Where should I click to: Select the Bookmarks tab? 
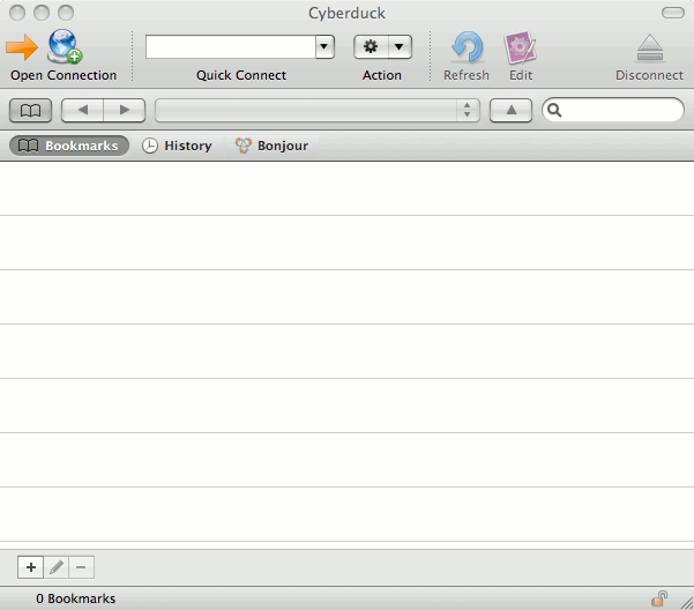click(x=69, y=146)
